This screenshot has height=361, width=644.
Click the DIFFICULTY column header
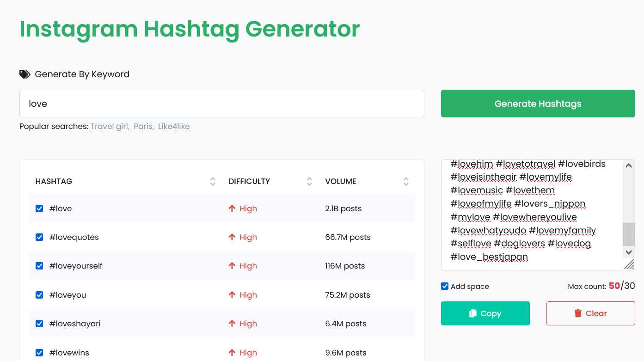click(249, 181)
